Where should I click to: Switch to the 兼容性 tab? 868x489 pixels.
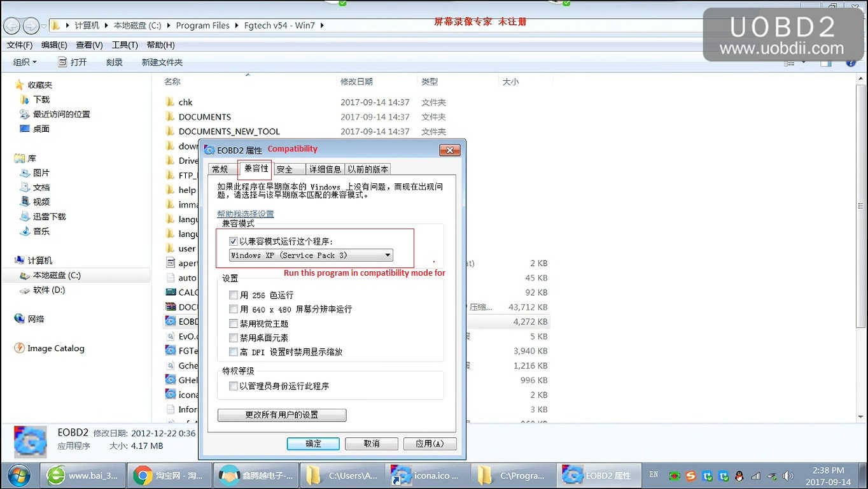pos(256,169)
